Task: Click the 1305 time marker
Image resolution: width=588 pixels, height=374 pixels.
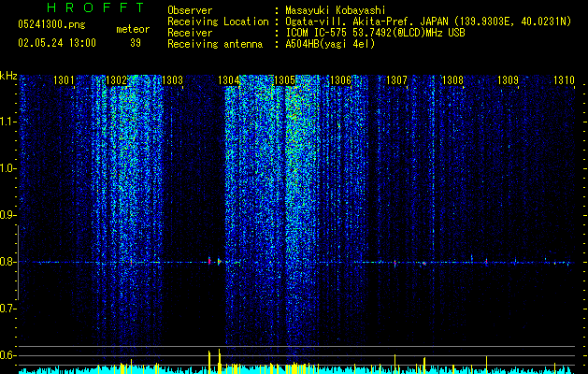Action: (284, 80)
